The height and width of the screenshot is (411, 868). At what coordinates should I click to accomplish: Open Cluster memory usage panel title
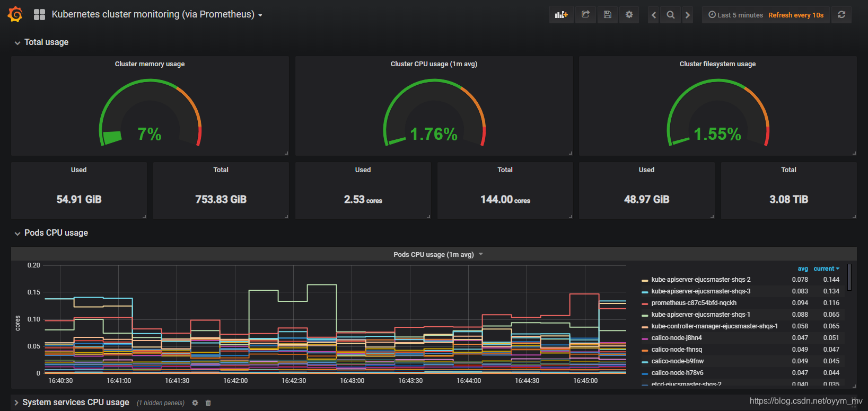[150, 64]
